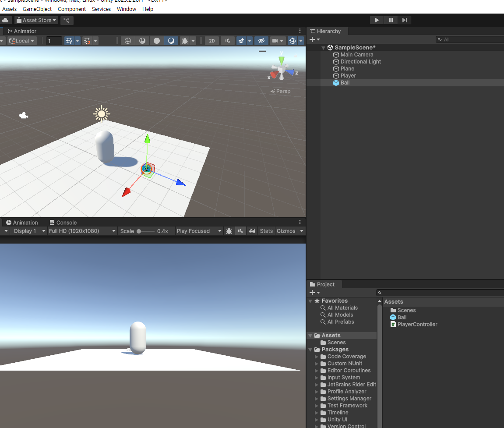Click the blue Z axis move arrow
The height and width of the screenshot is (428, 504).
coord(181,183)
